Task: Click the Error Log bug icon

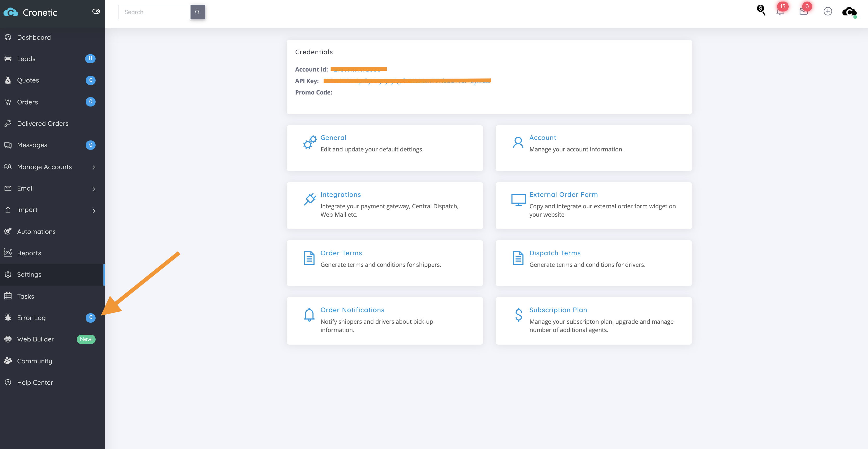Action: [8, 318]
